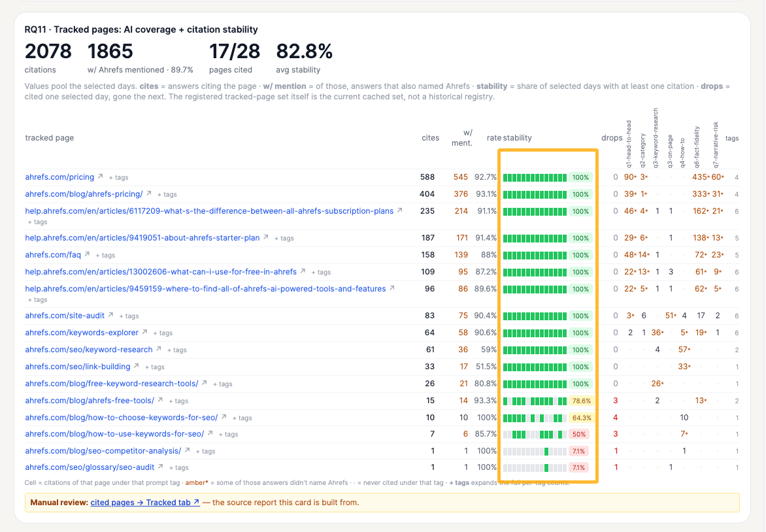
Task: Expand + tags for seo/glossary/seo-audit row
Action: point(179,468)
